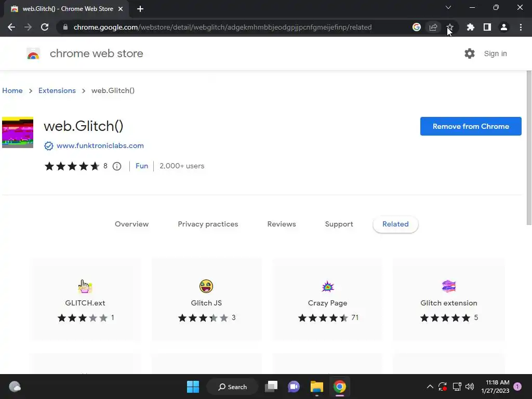Expand hidden system tray icons
The height and width of the screenshot is (399, 532).
[x=430, y=387]
